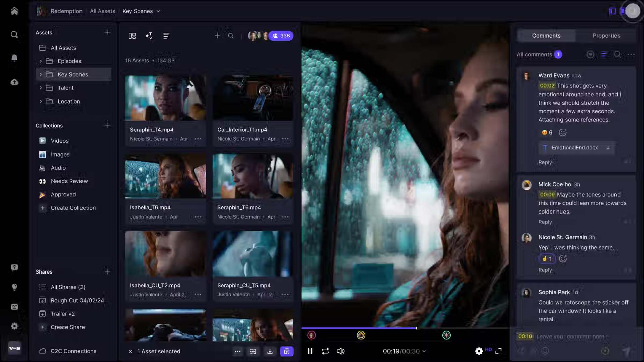This screenshot has height=362, width=644.
Task: Open player settings gear icon
Action: [x=479, y=351]
